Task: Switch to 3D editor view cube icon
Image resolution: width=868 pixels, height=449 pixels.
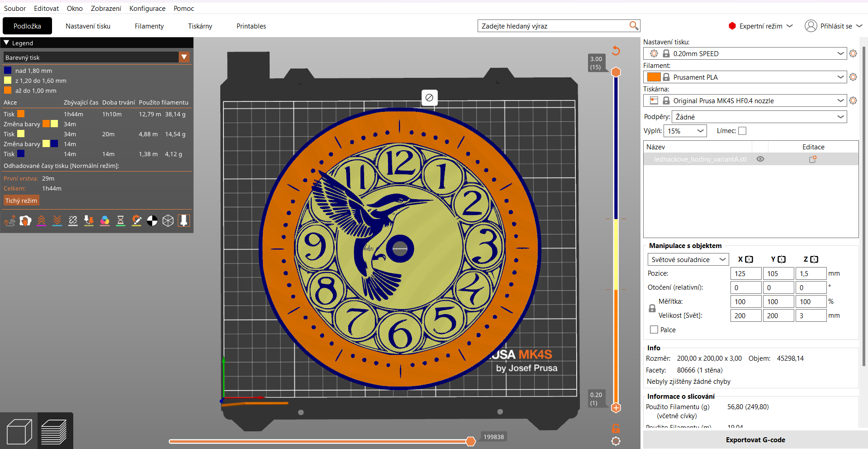Action: tap(19, 431)
